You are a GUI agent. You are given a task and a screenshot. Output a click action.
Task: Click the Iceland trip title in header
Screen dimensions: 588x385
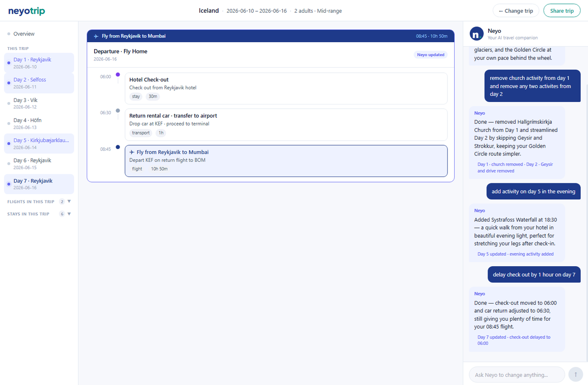(x=209, y=11)
